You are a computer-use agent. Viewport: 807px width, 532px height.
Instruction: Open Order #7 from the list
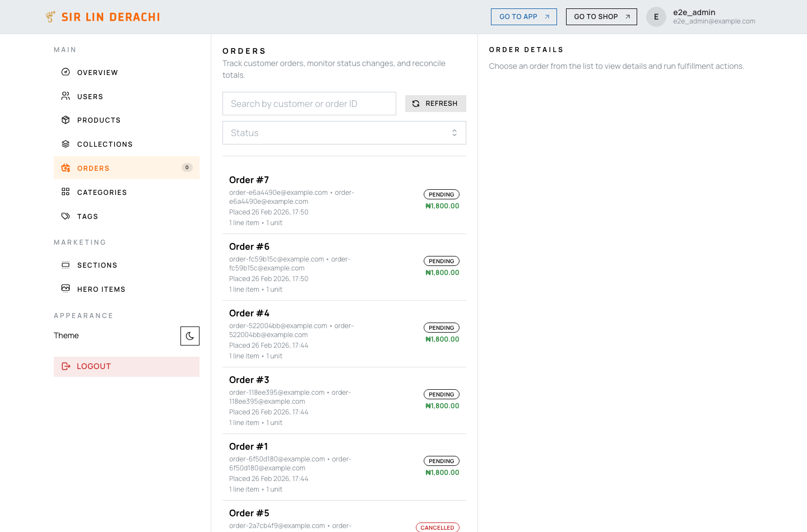344,200
